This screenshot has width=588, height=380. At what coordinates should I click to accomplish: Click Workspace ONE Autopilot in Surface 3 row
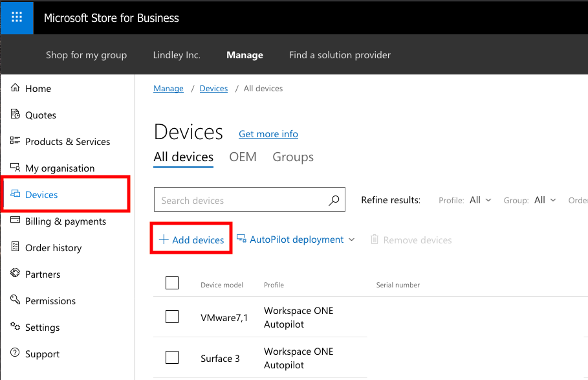tap(298, 358)
